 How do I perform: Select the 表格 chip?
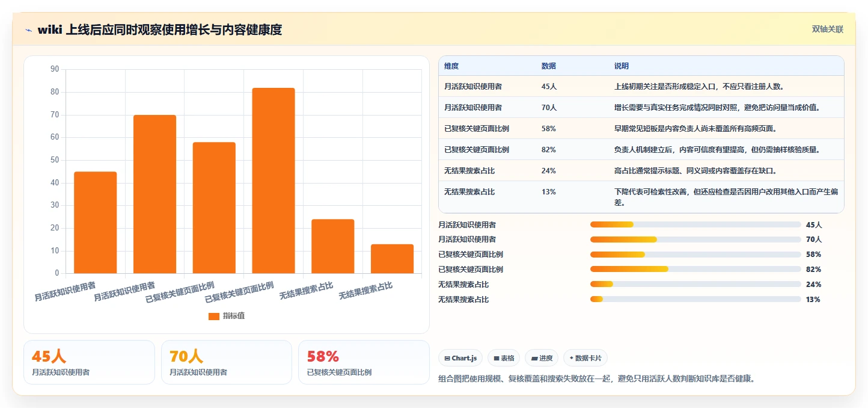coord(504,358)
